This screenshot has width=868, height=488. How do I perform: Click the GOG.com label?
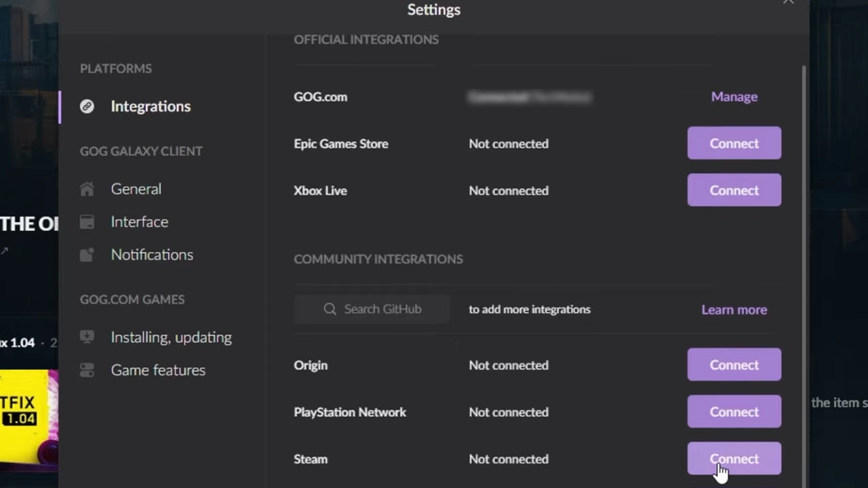pos(320,97)
